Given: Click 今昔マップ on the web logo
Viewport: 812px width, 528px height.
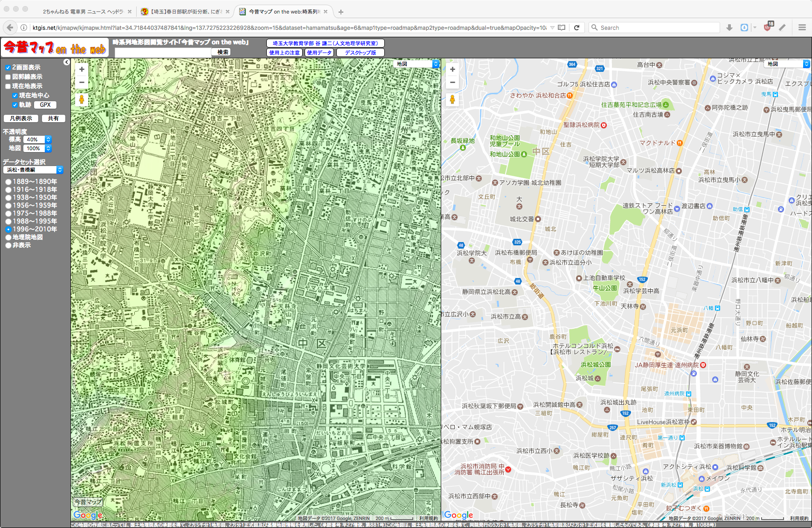Looking at the screenshot, I should [x=55, y=48].
